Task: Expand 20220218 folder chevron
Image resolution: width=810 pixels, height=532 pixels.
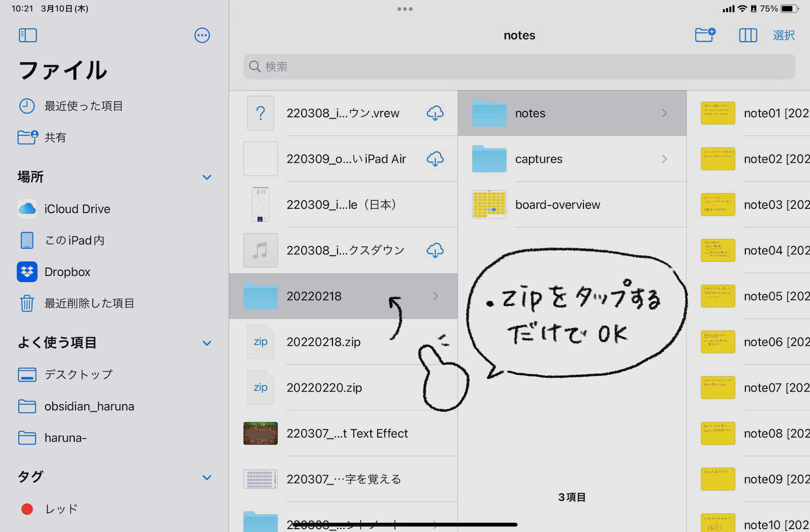Action: point(435,296)
